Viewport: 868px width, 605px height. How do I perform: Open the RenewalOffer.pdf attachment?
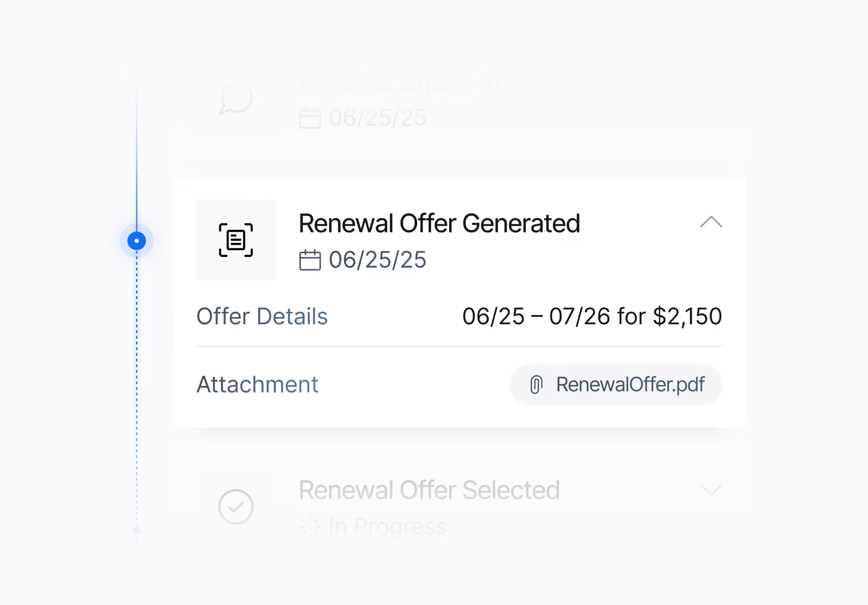tap(616, 384)
